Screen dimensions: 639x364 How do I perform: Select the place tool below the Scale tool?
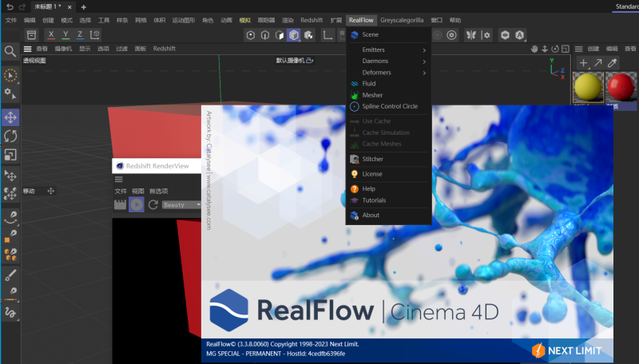click(10, 176)
